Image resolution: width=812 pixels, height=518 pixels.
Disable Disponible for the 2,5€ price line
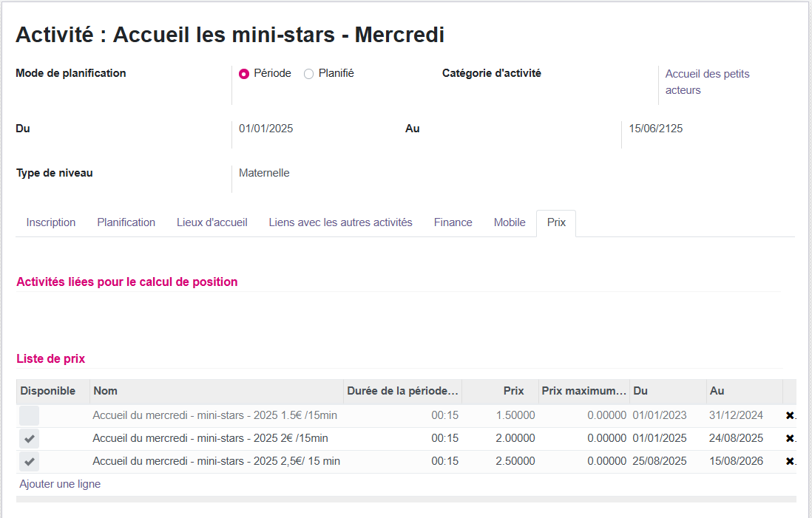pos(29,461)
